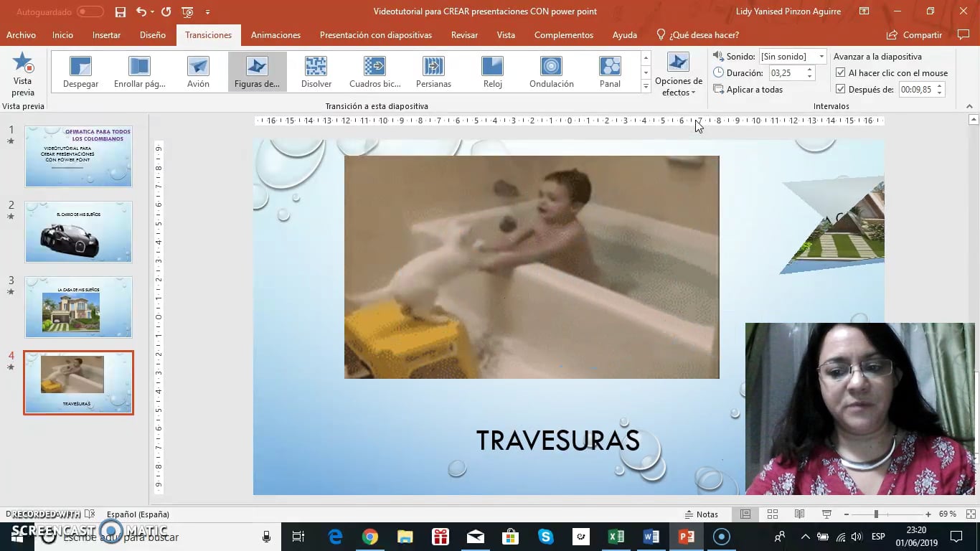
Task: Click Aplicar a todas button
Action: [748, 89]
